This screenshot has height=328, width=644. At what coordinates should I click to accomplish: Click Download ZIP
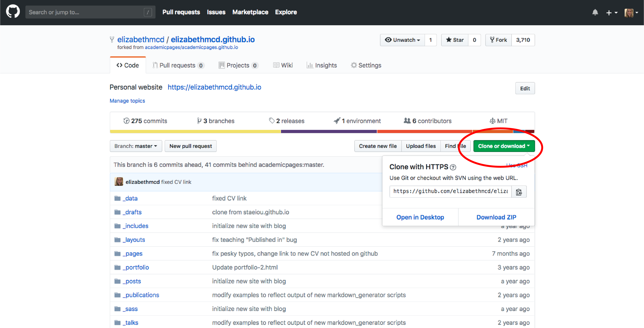click(496, 217)
